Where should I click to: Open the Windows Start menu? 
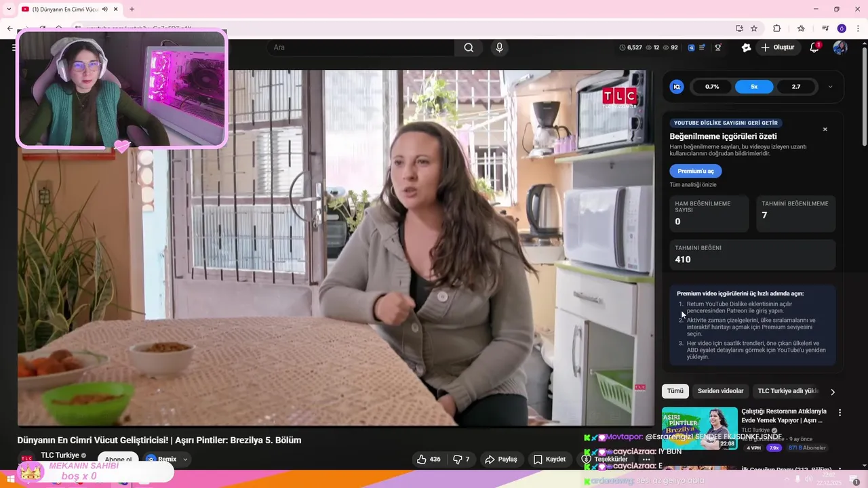10,479
